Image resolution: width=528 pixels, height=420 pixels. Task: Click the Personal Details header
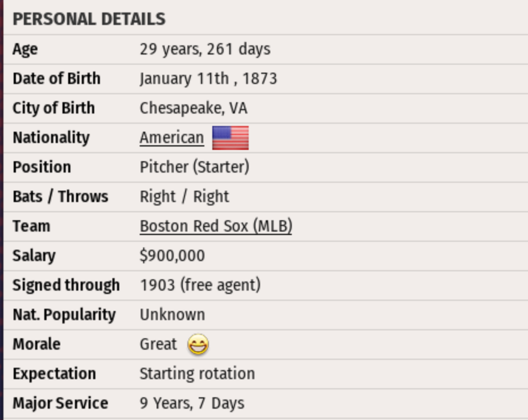[x=89, y=19]
